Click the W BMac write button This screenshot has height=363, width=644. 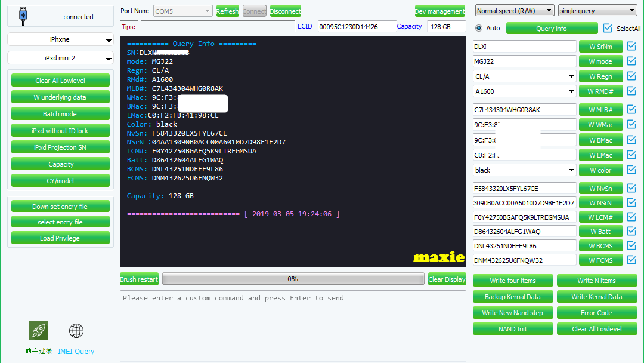tap(600, 140)
